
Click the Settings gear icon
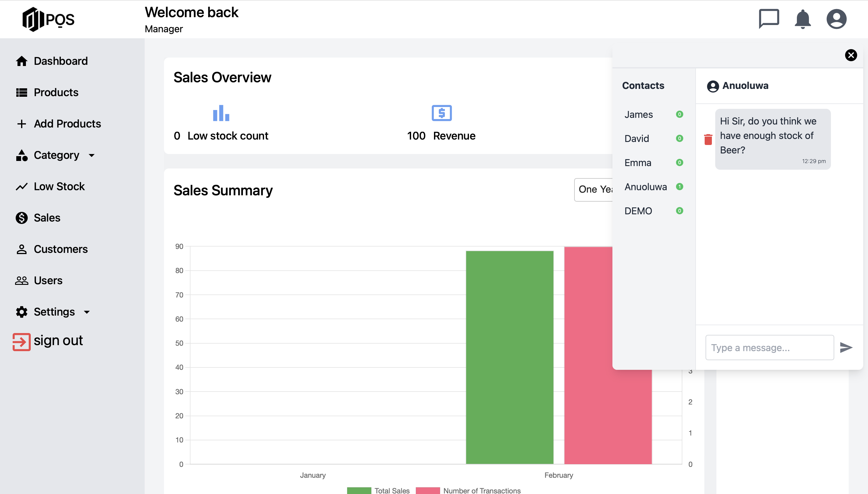(x=22, y=312)
